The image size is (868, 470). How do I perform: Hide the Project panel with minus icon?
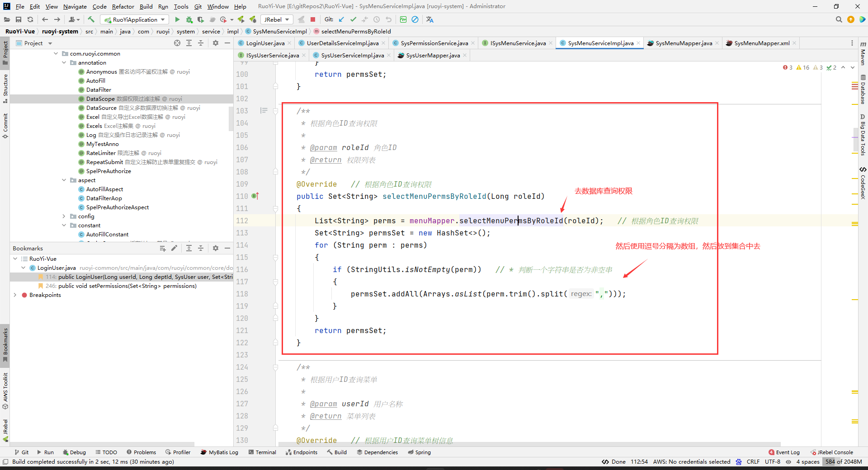coord(227,43)
